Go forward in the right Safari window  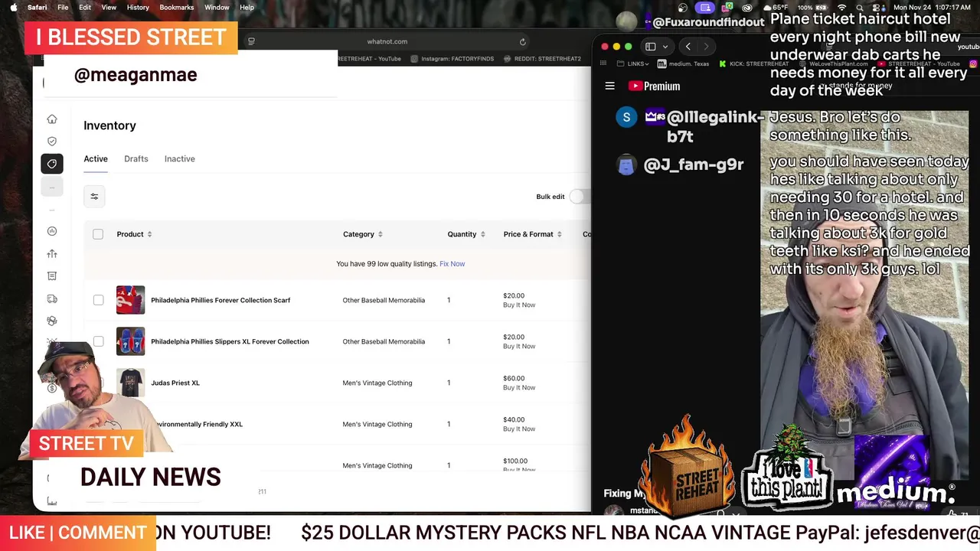(706, 47)
